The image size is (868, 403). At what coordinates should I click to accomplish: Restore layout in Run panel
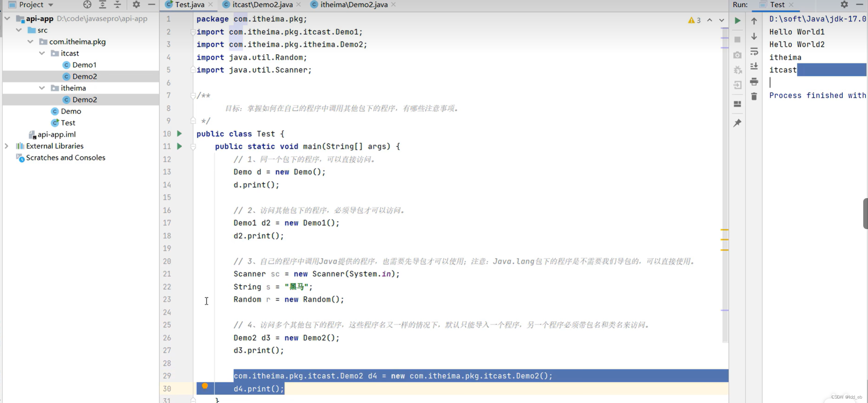(x=737, y=104)
